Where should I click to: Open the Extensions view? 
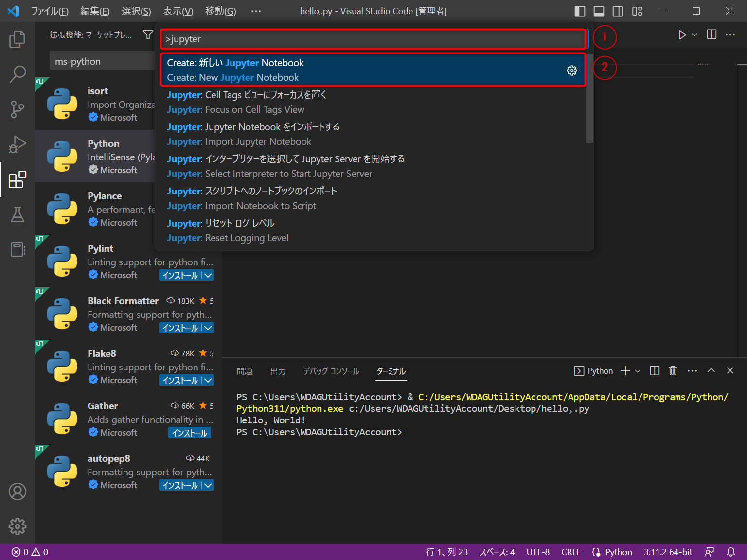point(18,179)
